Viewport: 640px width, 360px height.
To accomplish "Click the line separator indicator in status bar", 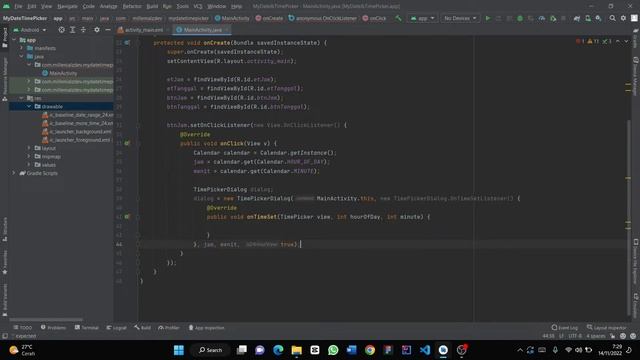I will tap(561, 336).
